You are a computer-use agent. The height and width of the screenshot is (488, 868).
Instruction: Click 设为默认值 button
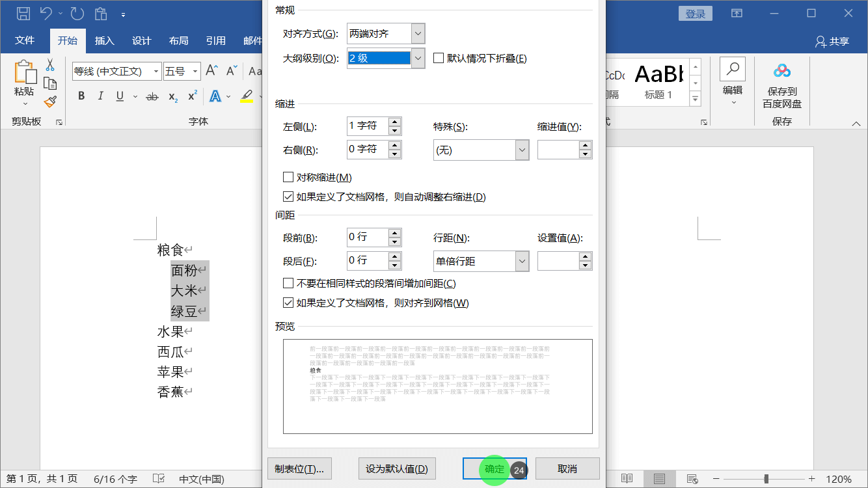397,468
